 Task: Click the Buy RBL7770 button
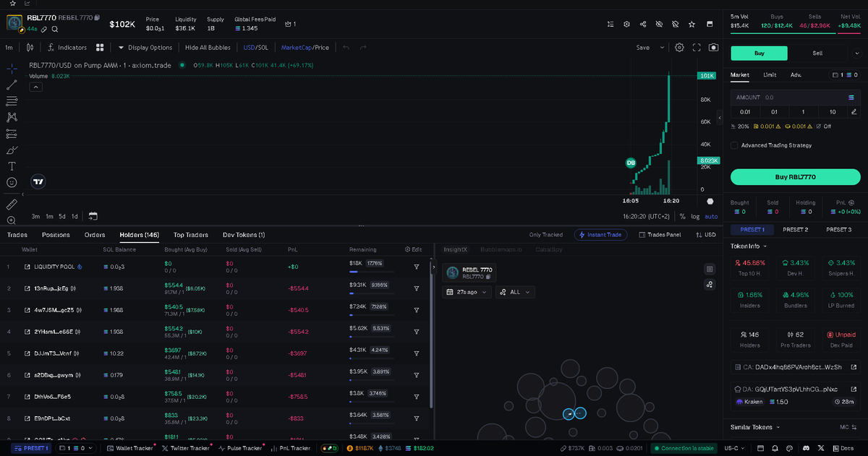[x=795, y=176]
